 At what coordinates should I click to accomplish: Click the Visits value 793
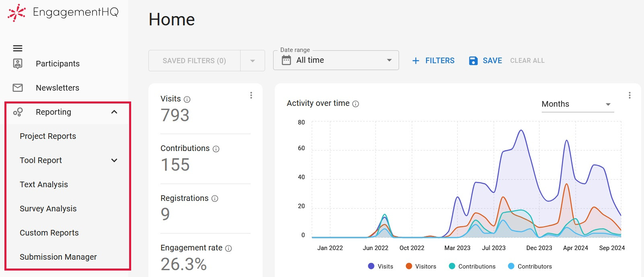point(175,115)
